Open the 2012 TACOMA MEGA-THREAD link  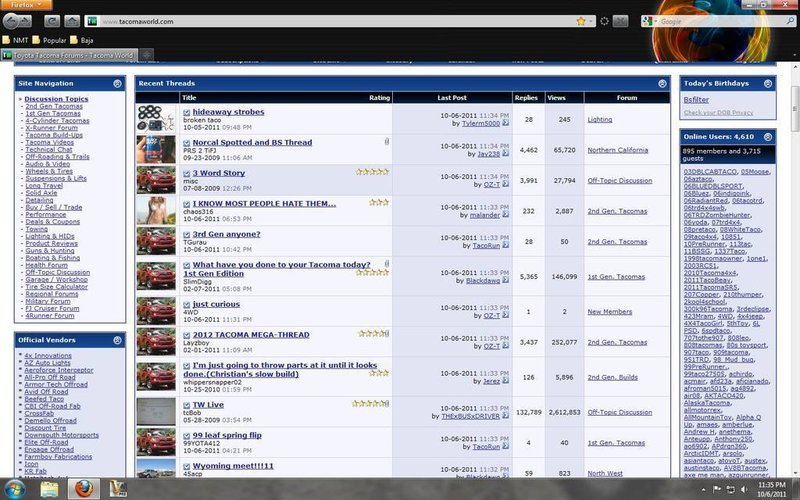coord(251,335)
